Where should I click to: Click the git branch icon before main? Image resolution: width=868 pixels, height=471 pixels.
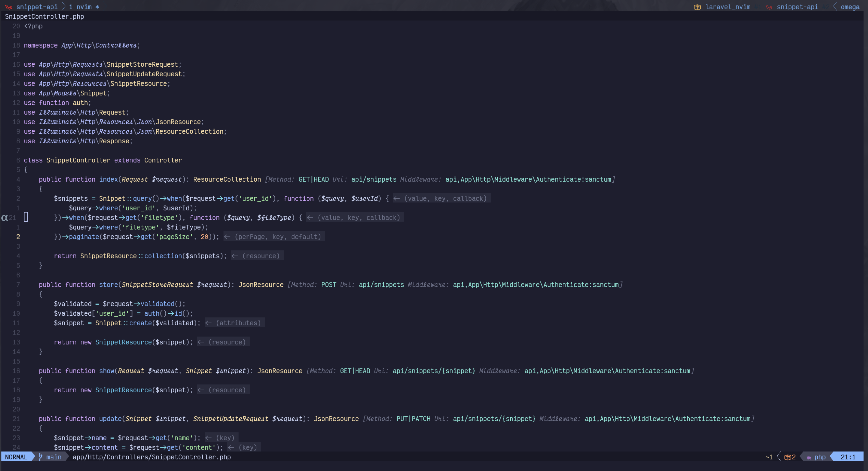click(x=41, y=457)
